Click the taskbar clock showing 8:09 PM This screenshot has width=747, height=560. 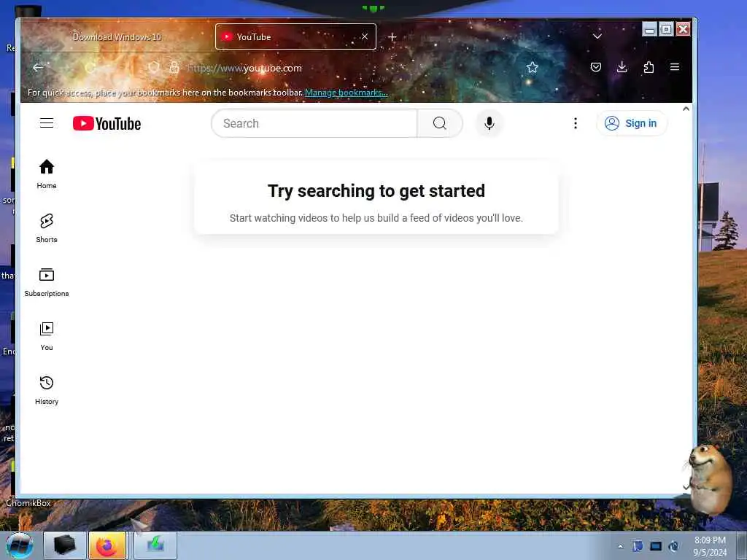click(x=710, y=546)
